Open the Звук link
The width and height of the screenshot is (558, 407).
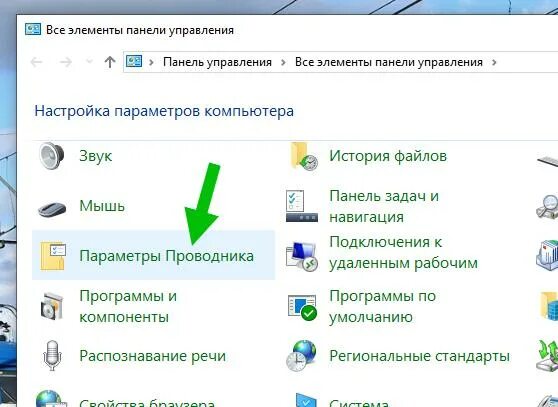point(95,156)
